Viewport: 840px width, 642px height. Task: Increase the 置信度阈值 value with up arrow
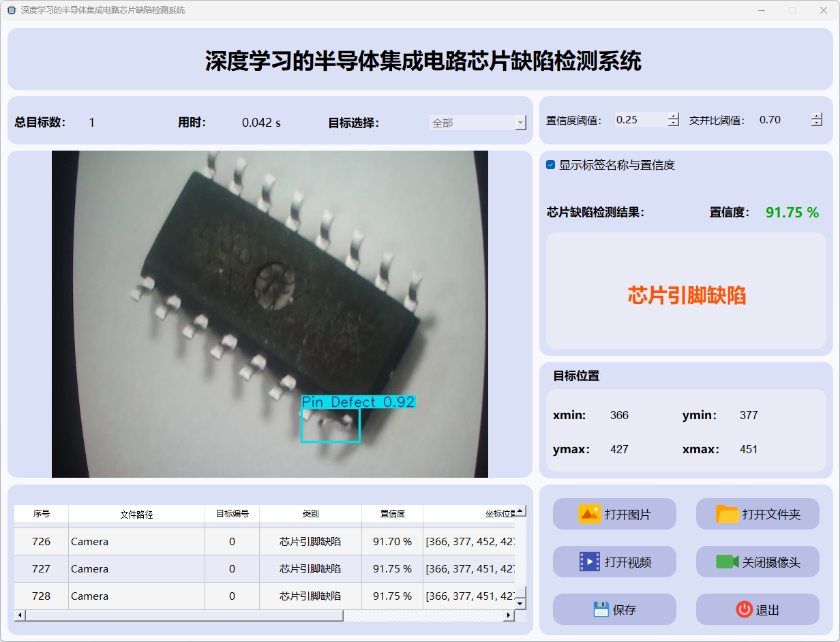point(674,116)
